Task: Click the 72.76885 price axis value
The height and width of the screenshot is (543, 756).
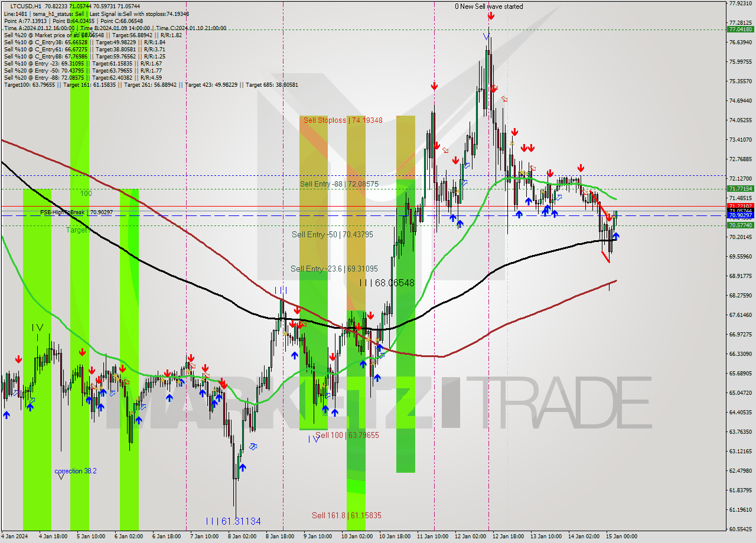Action: pos(740,159)
